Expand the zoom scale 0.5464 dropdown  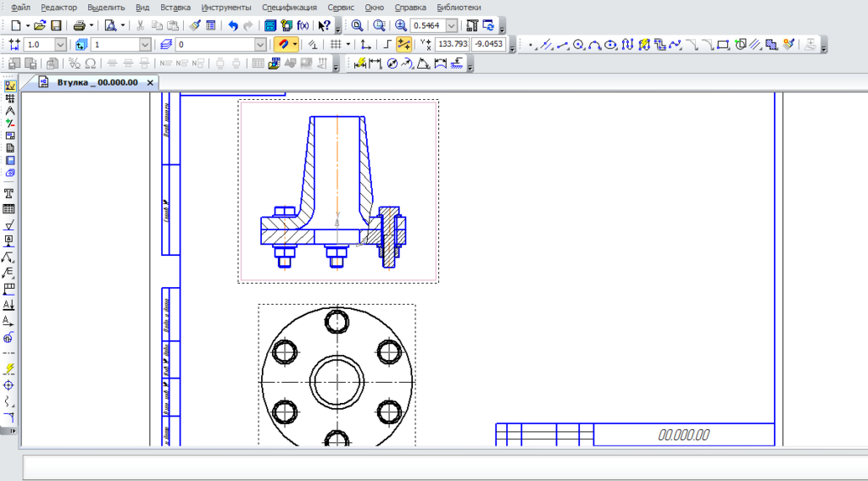[x=451, y=26]
